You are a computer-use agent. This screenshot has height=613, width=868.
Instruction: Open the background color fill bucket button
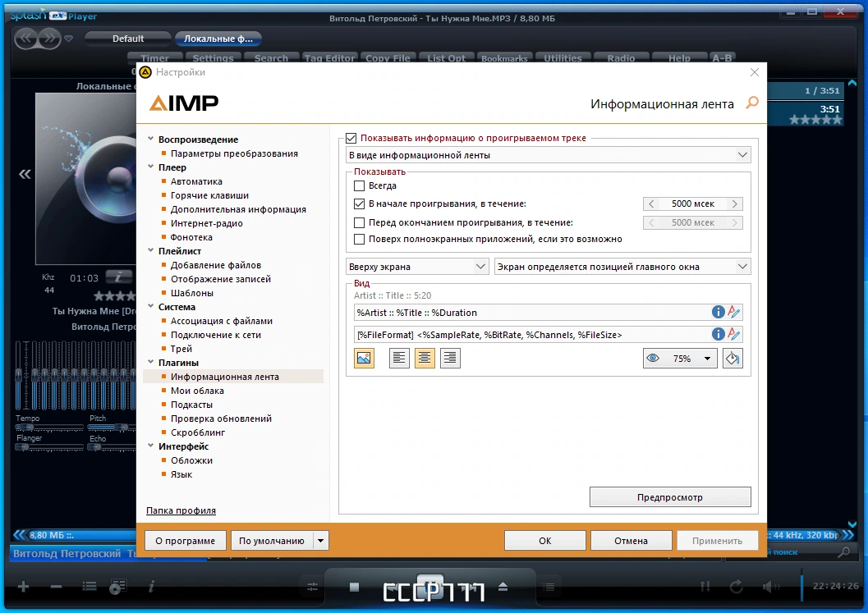coord(733,358)
